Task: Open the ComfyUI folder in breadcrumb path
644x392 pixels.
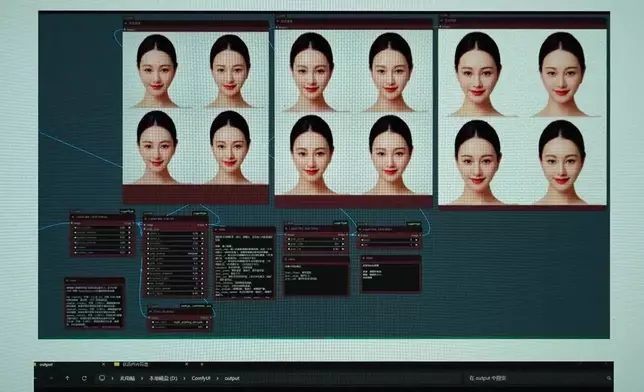Action: pos(201,378)
